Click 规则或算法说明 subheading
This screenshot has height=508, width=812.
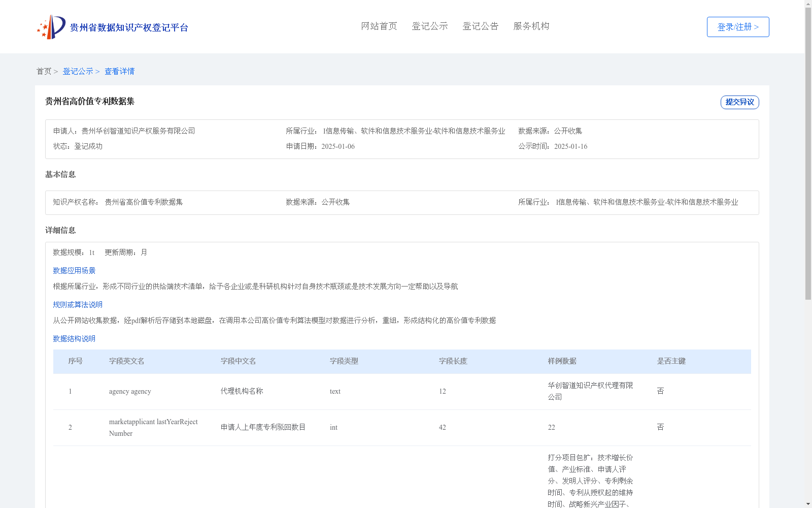(78, 305)
